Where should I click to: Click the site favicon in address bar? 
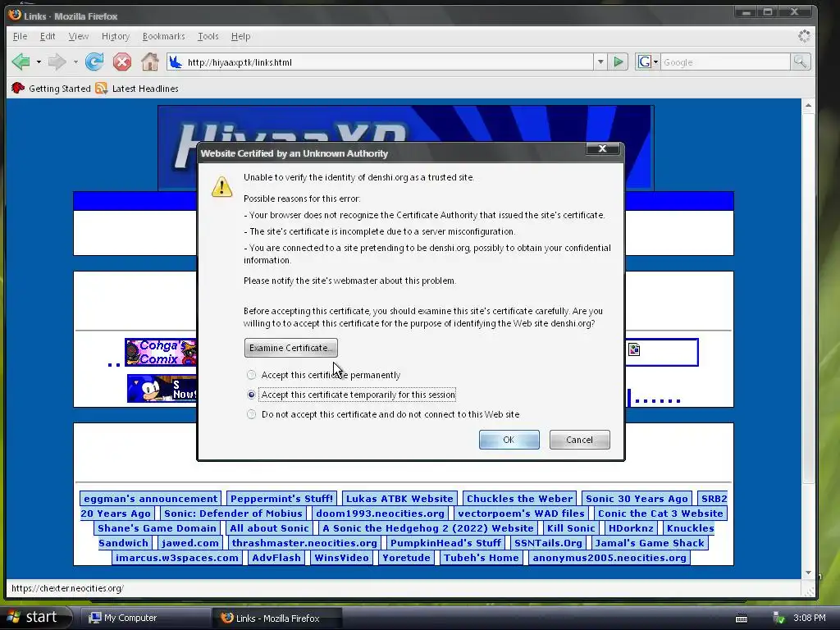(176, 62)
